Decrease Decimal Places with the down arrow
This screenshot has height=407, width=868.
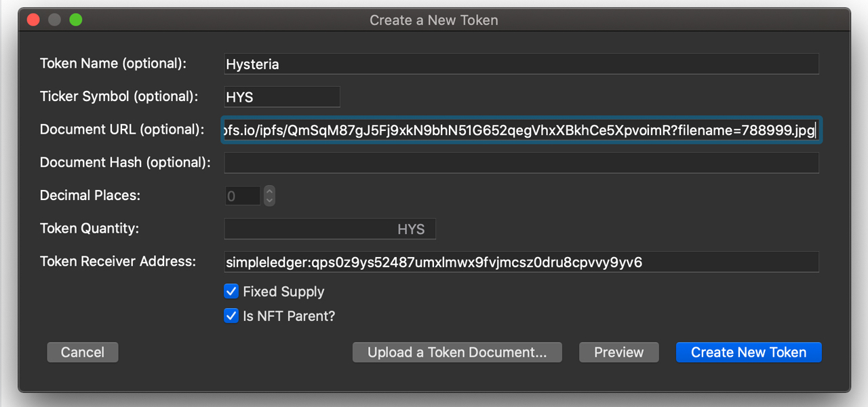[270, 201]
